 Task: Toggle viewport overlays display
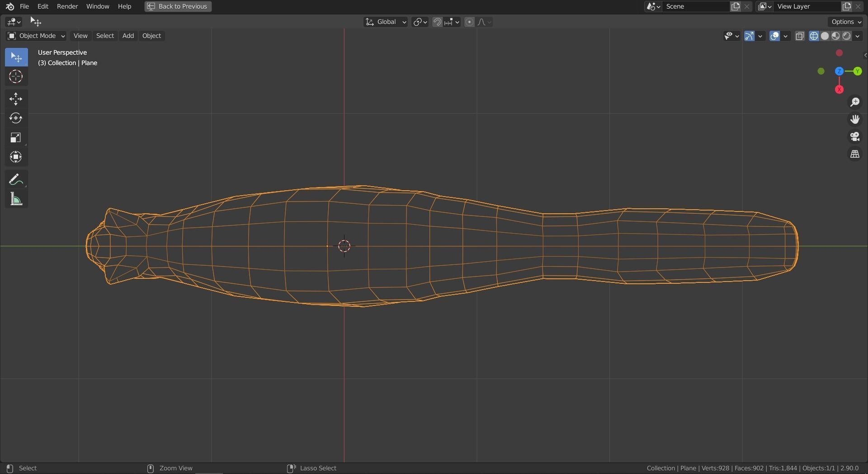tap(774, 36)
